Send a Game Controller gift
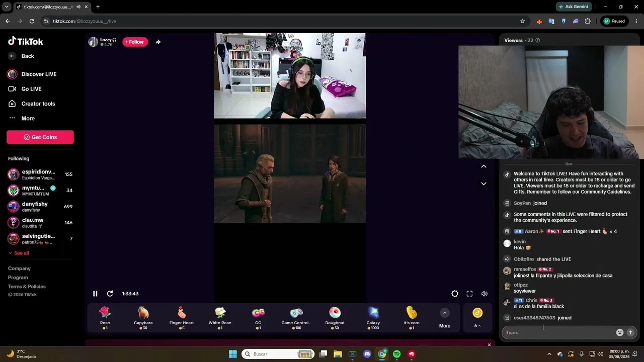Viewport: 644px width, 362px height. point(296,318)
